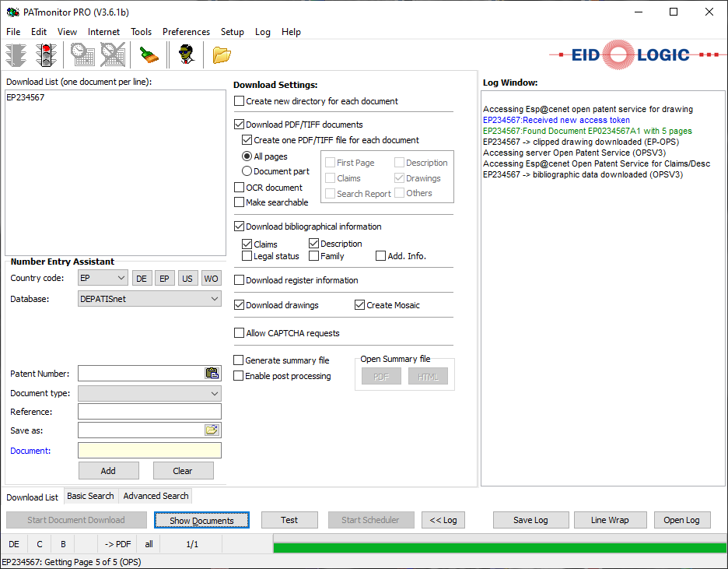728x569 pixels.
Task: Open the Preferences menu
Action: tap(186, 32)
